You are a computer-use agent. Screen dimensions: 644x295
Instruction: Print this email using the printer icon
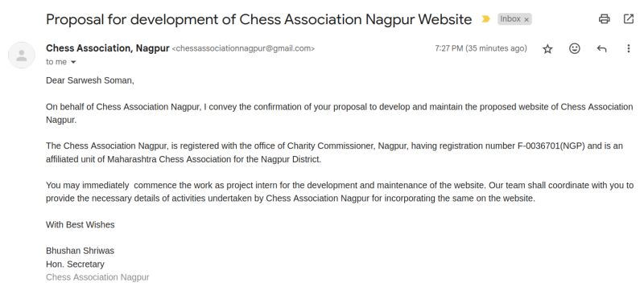pyautogui.click(x=605, y=18)
